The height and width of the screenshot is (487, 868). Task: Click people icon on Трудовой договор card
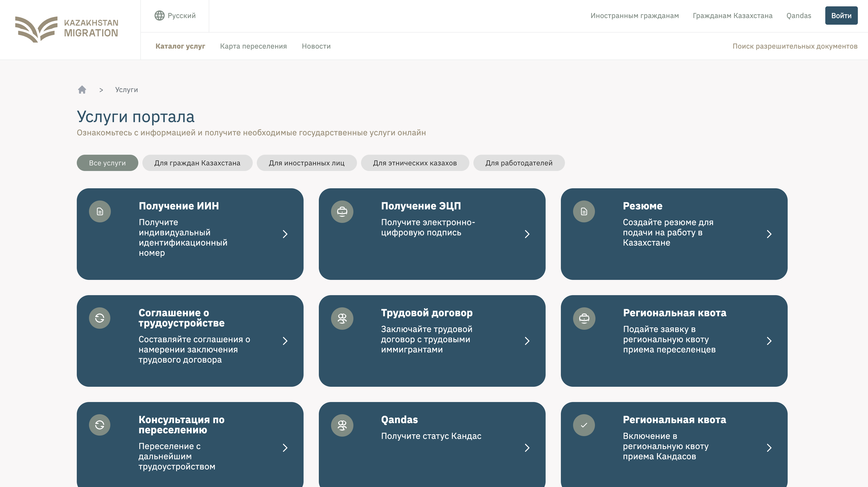(x=342, y=318)
